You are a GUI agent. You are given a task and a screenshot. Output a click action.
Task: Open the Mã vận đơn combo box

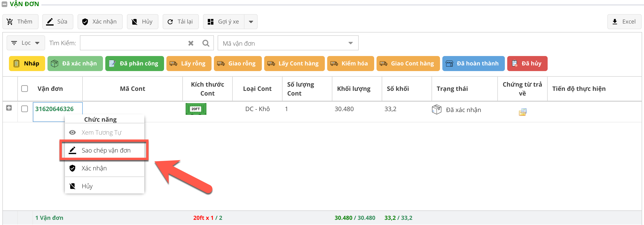(287, 43)
